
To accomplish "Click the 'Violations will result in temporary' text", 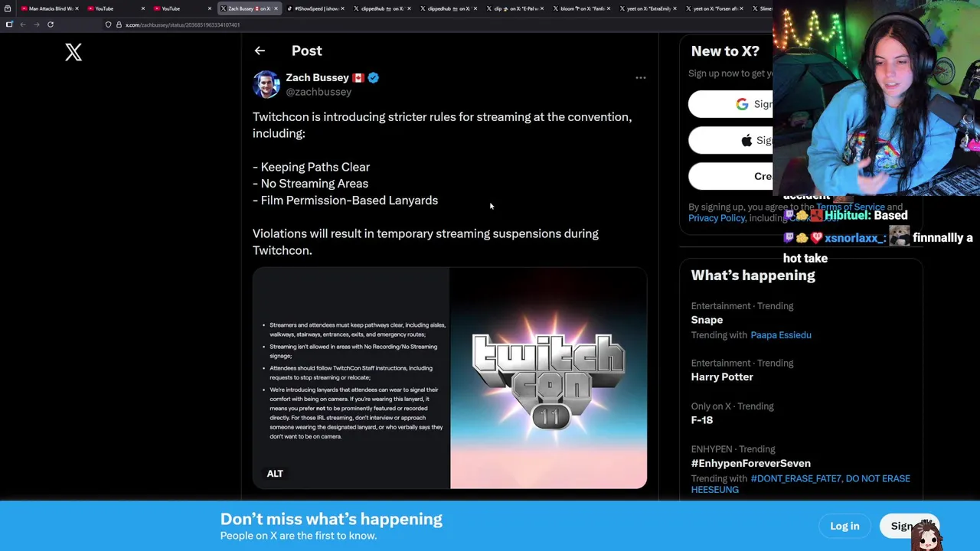I will (425, 242).
